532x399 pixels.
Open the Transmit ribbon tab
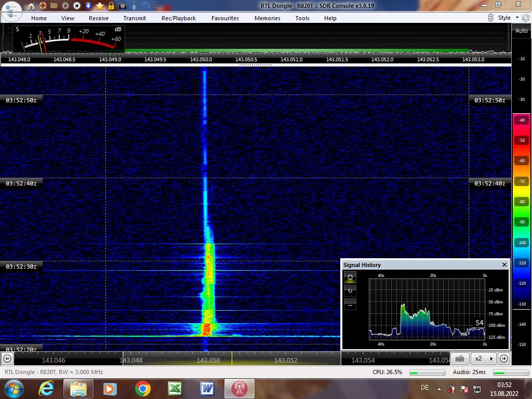135,18
